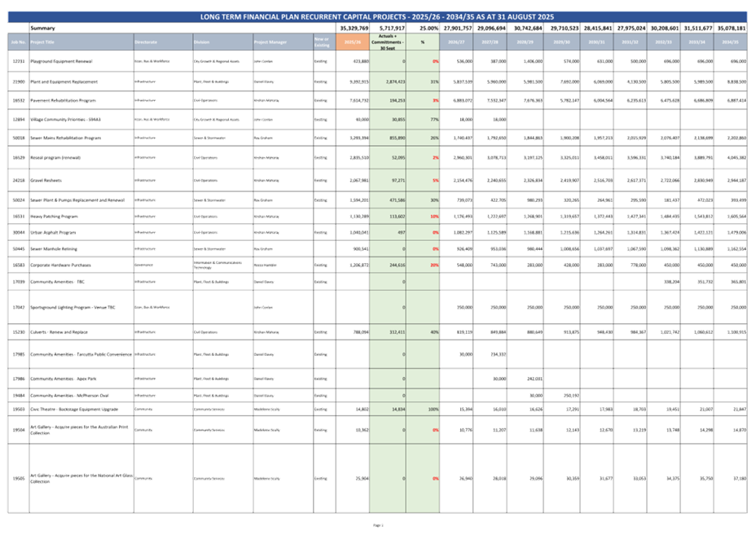Select the 2034/35 column header

click(729, 41)
